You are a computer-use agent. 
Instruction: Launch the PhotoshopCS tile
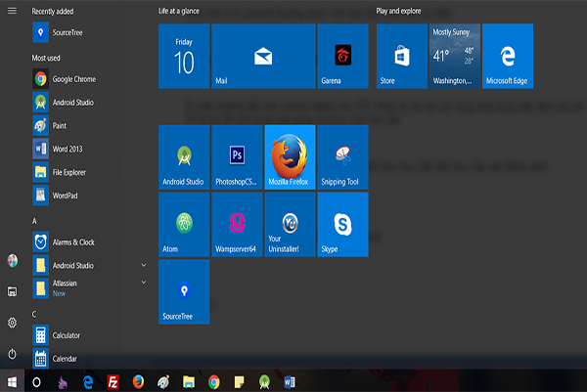pyautogui.click(x=237, y=157)
